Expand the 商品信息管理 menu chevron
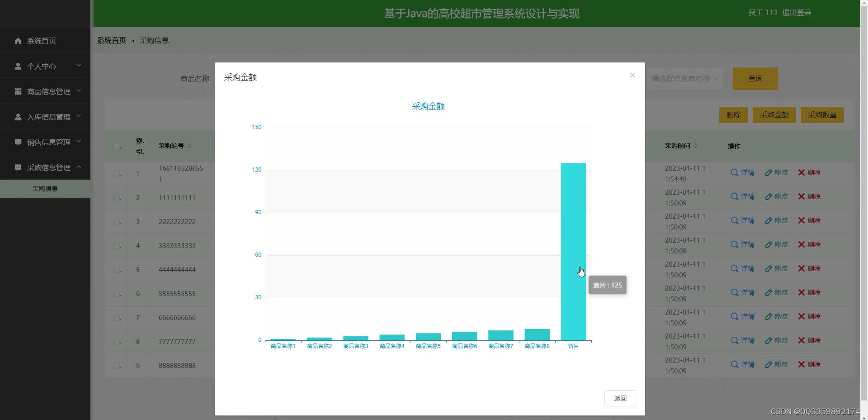 coord(79,91)
